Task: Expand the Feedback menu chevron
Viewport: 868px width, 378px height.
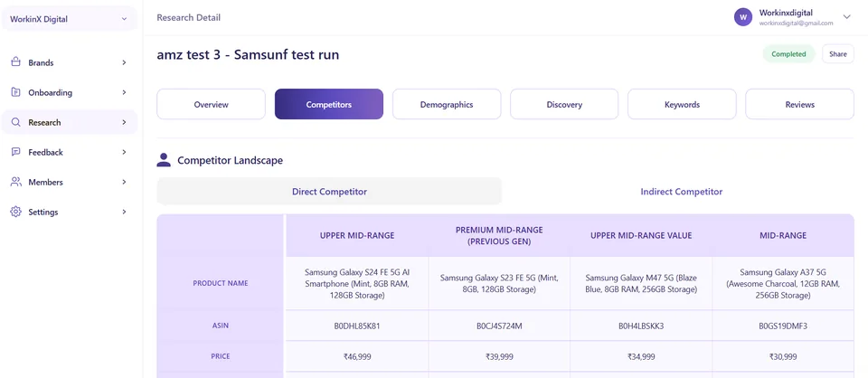Action: 124,152
